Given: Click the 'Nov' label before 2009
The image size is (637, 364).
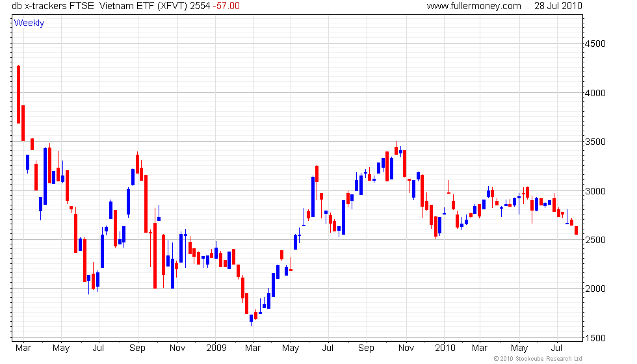Looking at the screenshot, I should pyautogui.click(x=177, y=348).
